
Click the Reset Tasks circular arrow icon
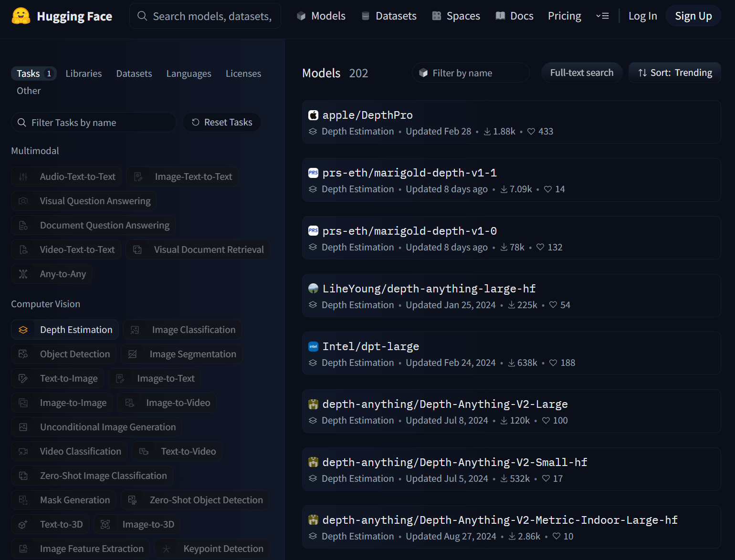point(196,122)
